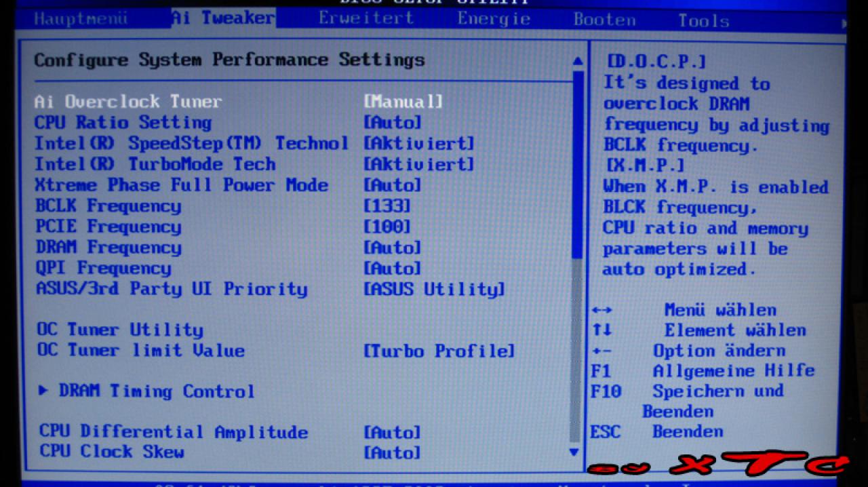
Task: Toggle Intel TurboMode Tech [Aktiviert] value
Action: point(419,164)
